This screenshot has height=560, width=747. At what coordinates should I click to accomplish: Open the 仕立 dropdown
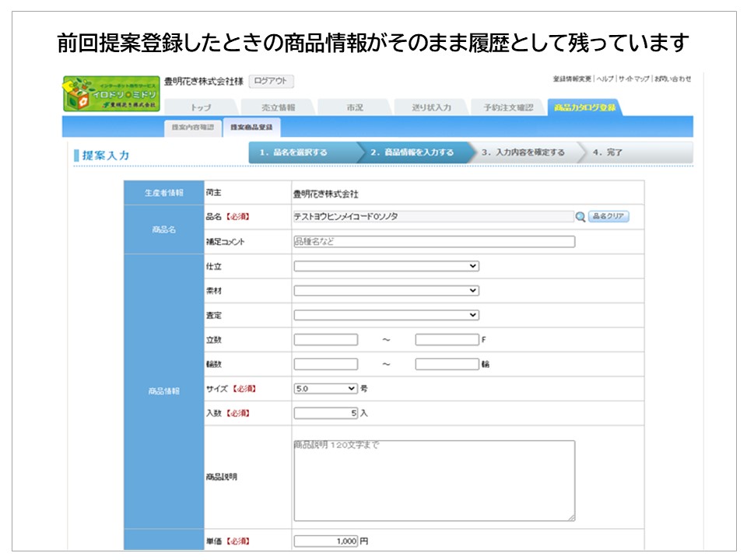click(x=386, y=266)
